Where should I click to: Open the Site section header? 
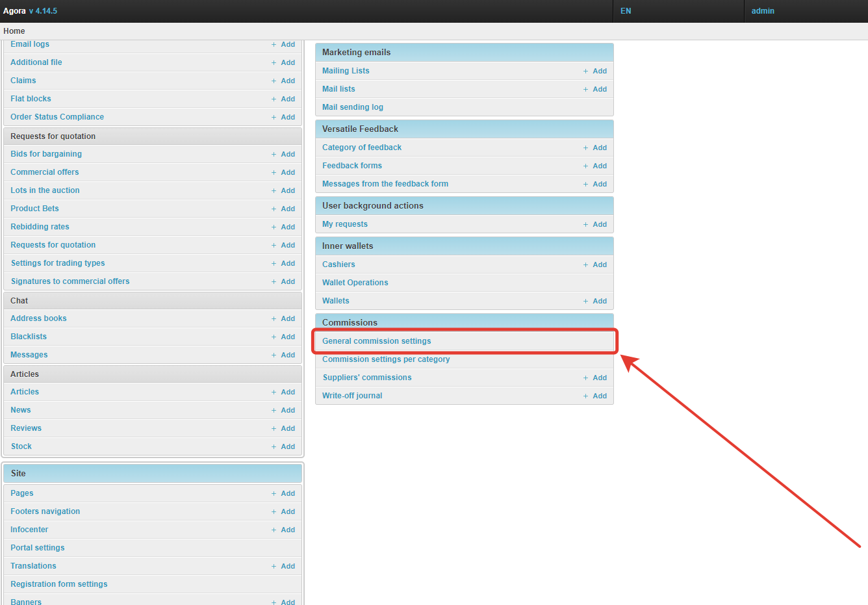(18, 473)
